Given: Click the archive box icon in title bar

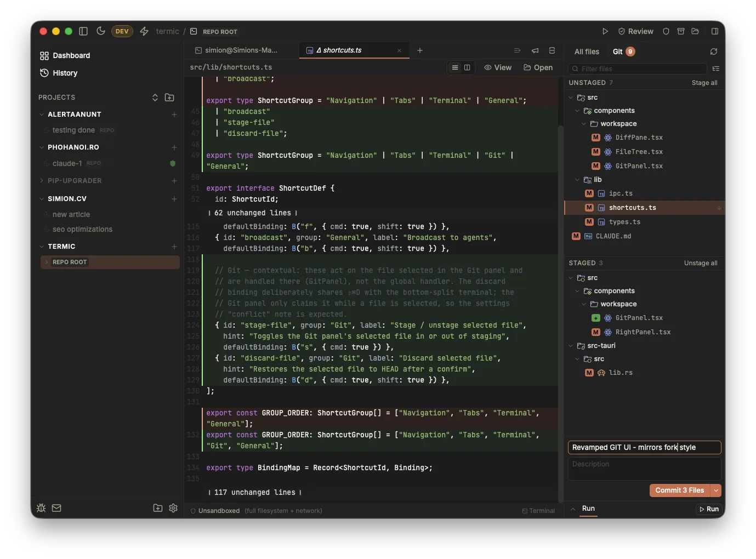Looking at the screenshot, I should point(681,31).
